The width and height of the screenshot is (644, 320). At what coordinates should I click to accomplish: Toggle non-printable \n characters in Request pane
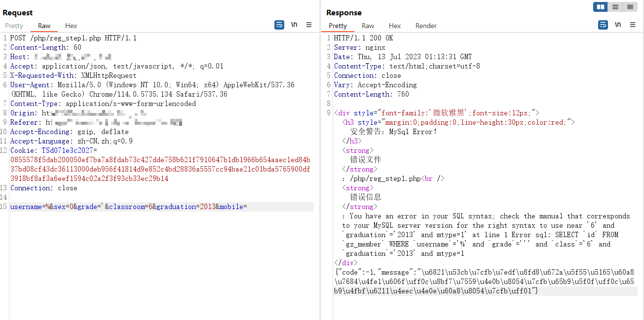pos(294,25)
